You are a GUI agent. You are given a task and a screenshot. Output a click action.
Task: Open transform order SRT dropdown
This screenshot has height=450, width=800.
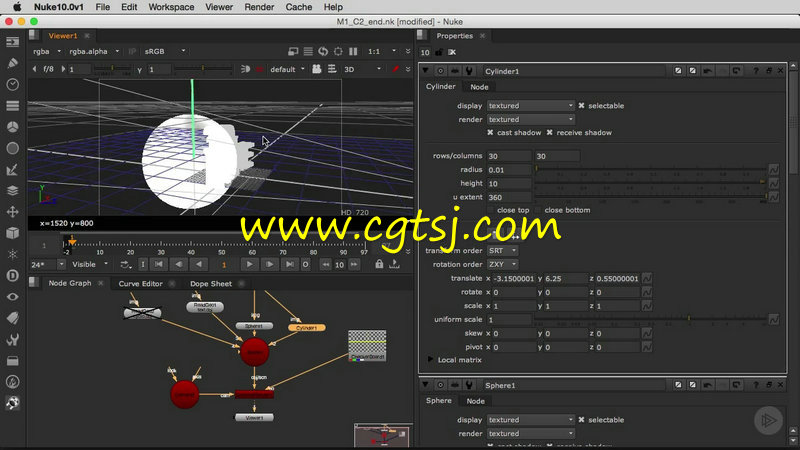click(x=503, y=251)
